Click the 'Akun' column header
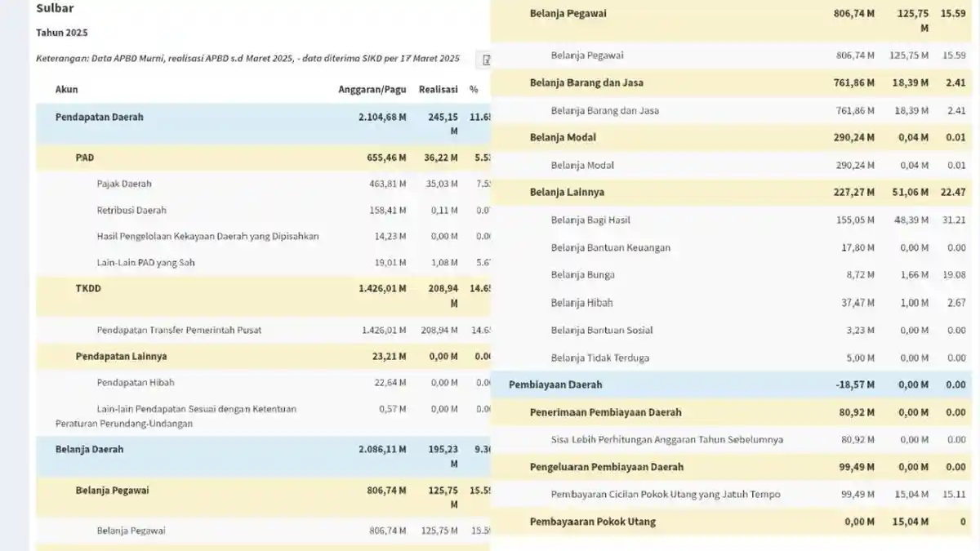This screenshot has height=551, width=980. pyautogui.click(x=66, y=90)
